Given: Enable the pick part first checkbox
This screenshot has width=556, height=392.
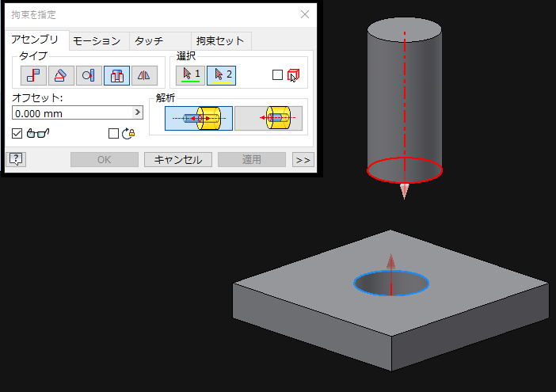Looking at the screenshot, I should point(277,75).
